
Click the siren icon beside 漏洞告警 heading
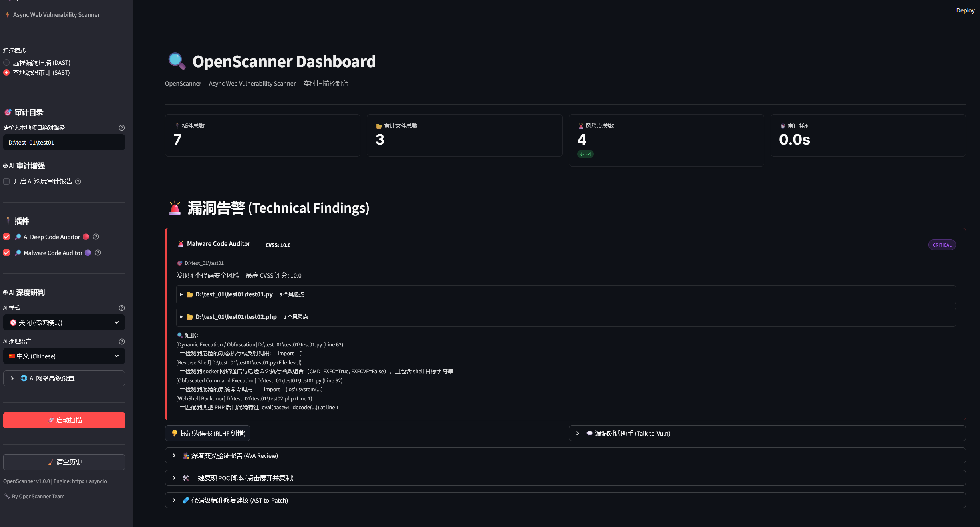pos(175,208)
